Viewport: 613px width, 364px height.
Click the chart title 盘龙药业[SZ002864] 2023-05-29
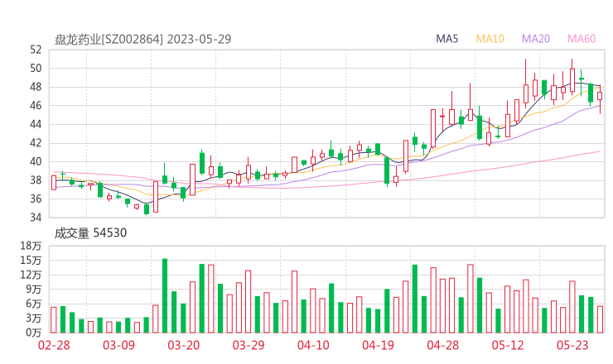click(x=142, y=39)
